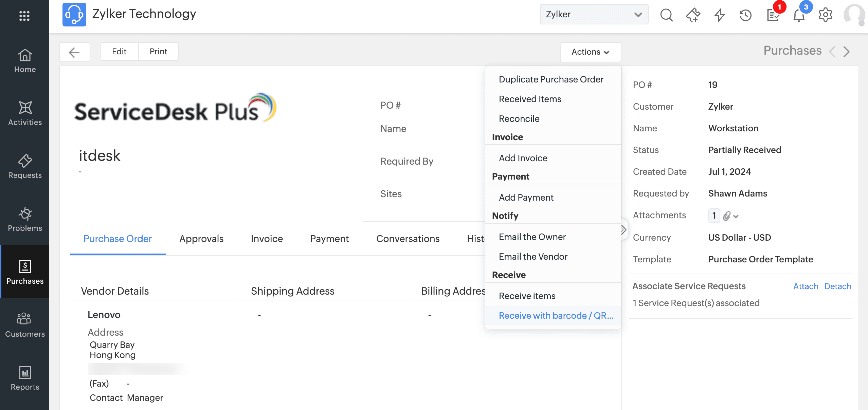
Task: Open the app launcher grid icon
Action: point(24,15)
